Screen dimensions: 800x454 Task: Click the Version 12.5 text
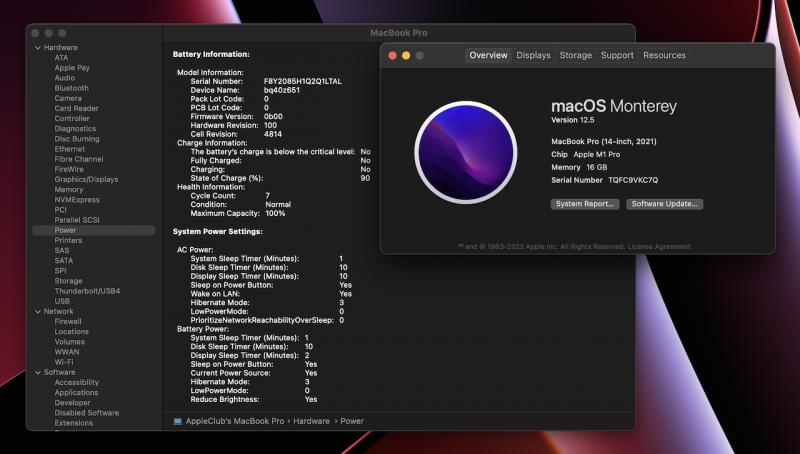[x=572, y=120]
